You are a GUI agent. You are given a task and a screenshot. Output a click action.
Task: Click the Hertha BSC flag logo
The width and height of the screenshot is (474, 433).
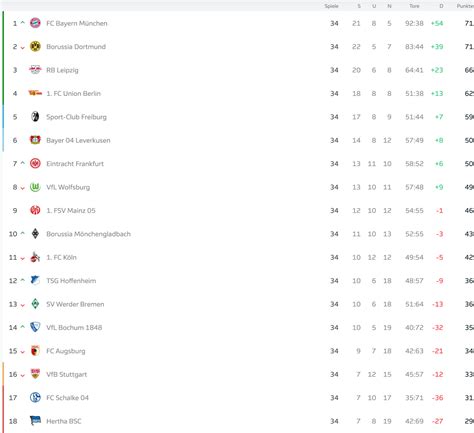click(35, 421)
